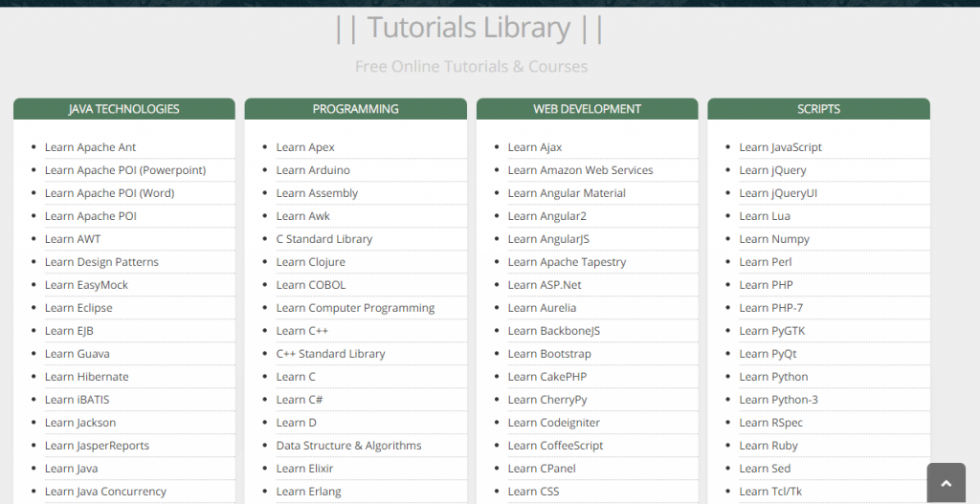Screen dimensions: 980x504
Task: Open Learn PHP-7 tutorial
Action: [770, 308]
